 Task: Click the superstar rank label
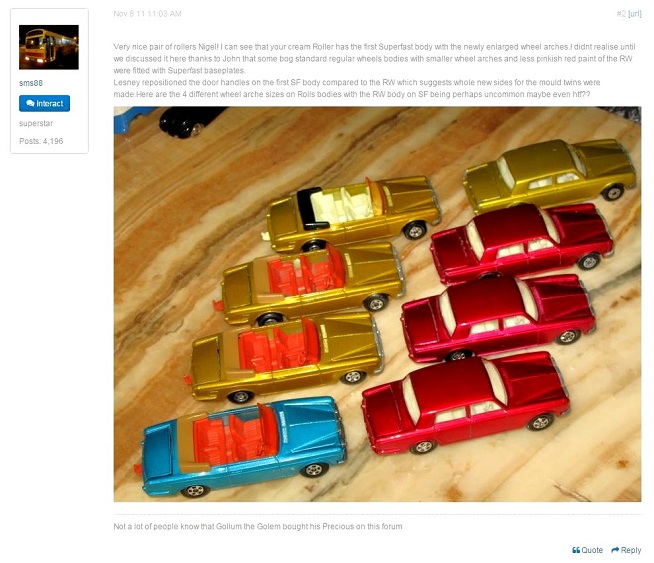point(36,123)
